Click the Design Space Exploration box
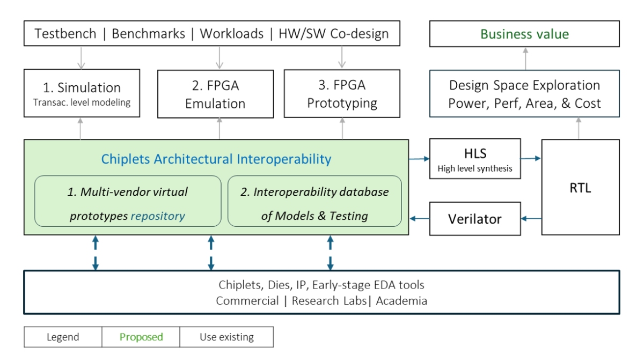Screen dimensions: 644x362 pos(524,93)
